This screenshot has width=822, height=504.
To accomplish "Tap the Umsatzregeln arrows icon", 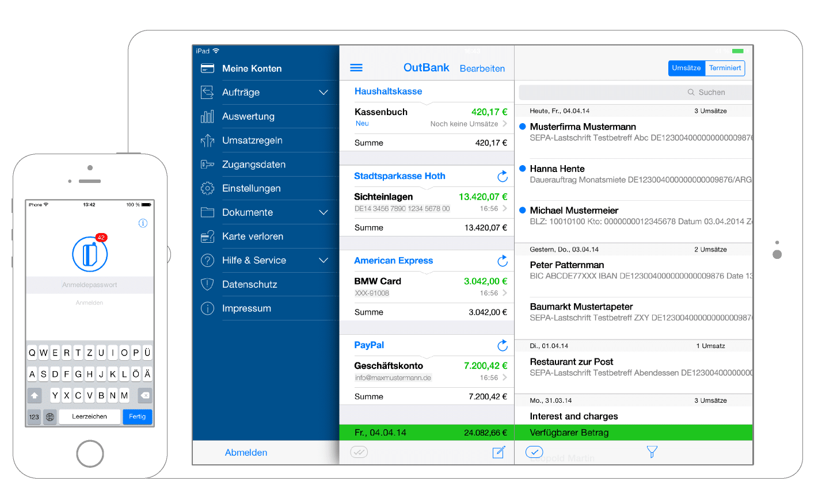I will pyautogui.click(x=207, y=140).
